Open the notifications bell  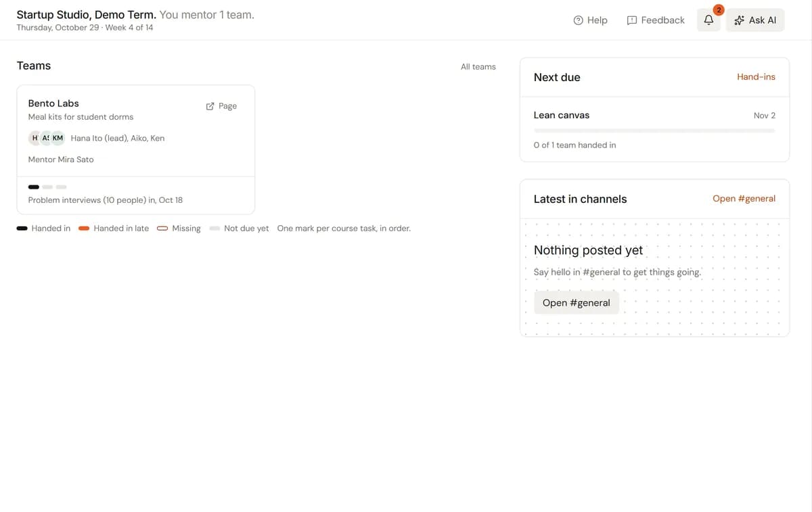click(708, 20)
